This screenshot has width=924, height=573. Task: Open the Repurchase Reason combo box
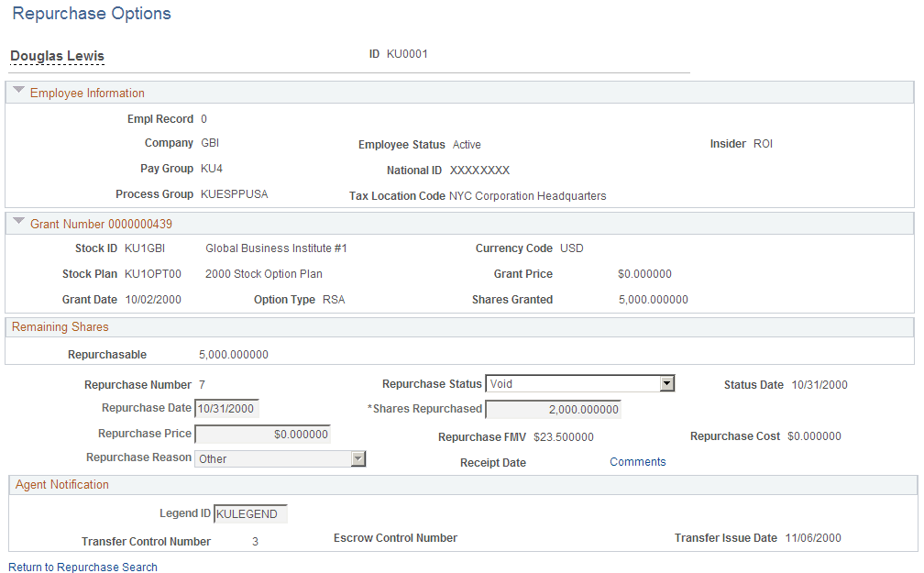[275, 457]
